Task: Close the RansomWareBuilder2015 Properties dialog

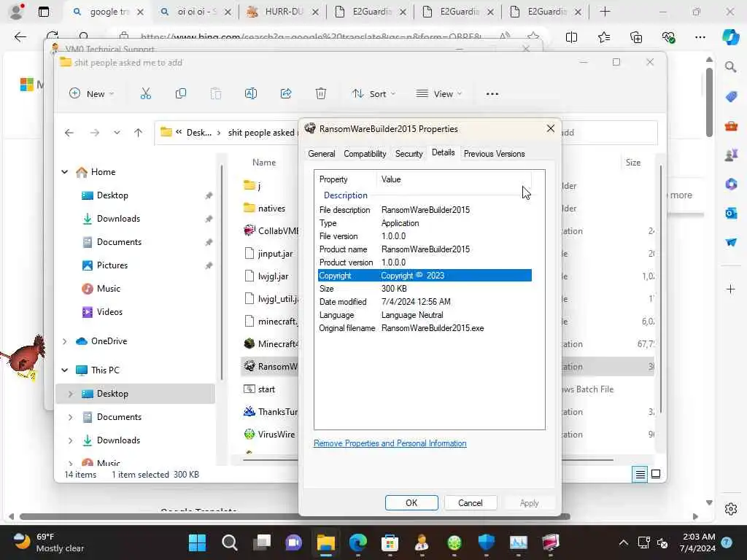Action: point(550,128)
